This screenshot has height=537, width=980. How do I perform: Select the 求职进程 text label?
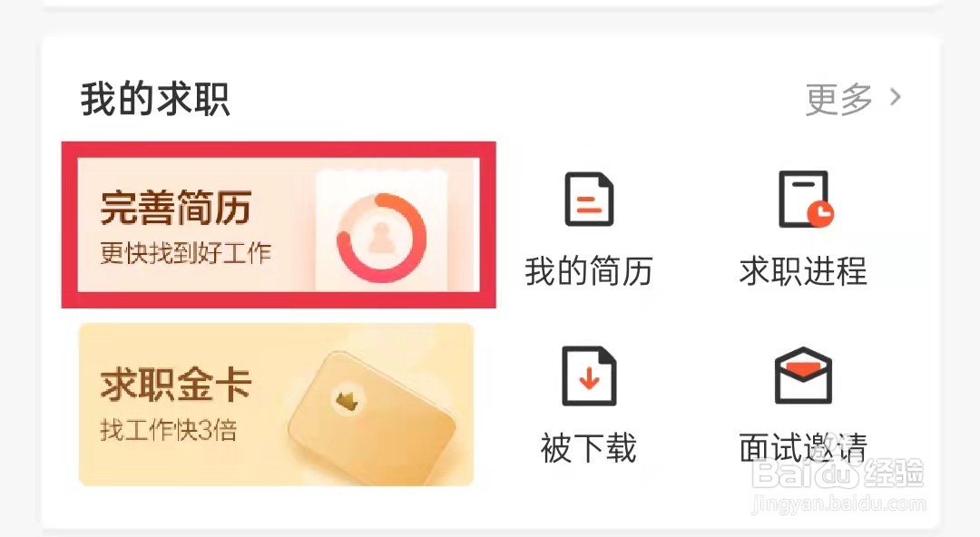[x=803, y=271]
